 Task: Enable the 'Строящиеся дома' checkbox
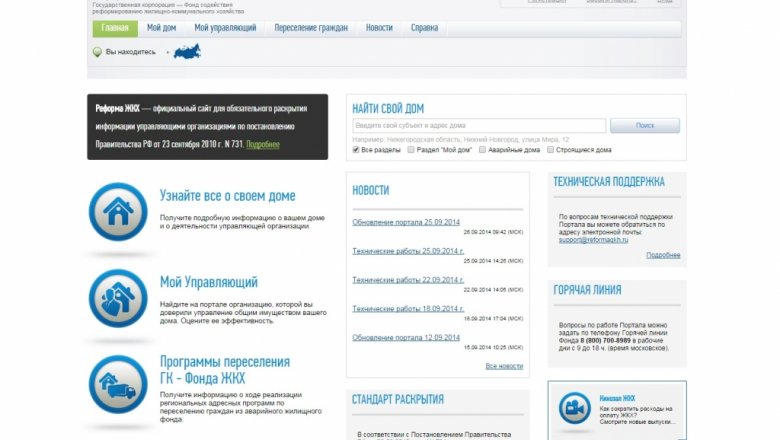(550, 150)
